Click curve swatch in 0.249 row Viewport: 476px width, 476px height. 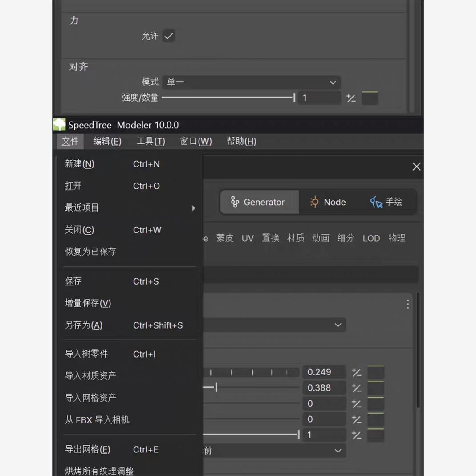pos(376,372)
